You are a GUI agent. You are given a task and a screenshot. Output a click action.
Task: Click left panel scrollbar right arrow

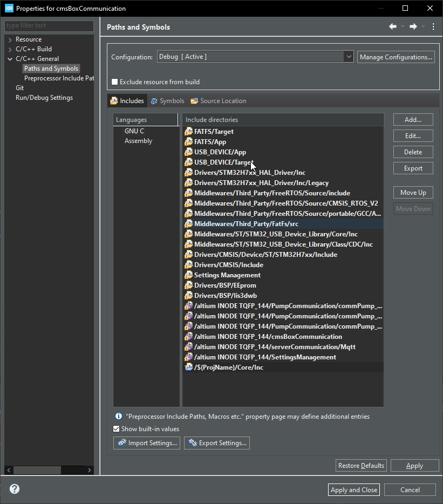pos(90,470)
